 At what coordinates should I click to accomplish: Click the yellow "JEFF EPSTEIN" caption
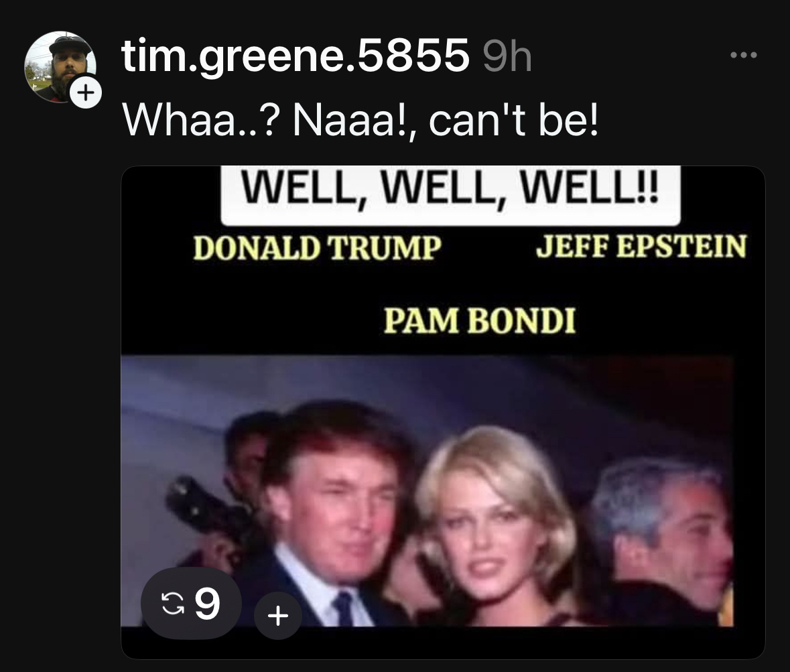(641, 247)
